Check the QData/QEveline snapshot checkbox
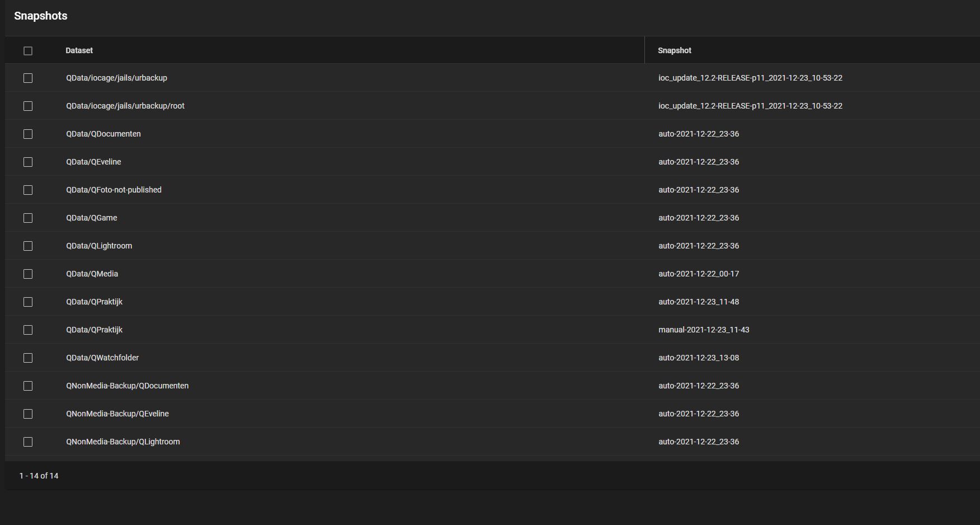 pos(28,162)
